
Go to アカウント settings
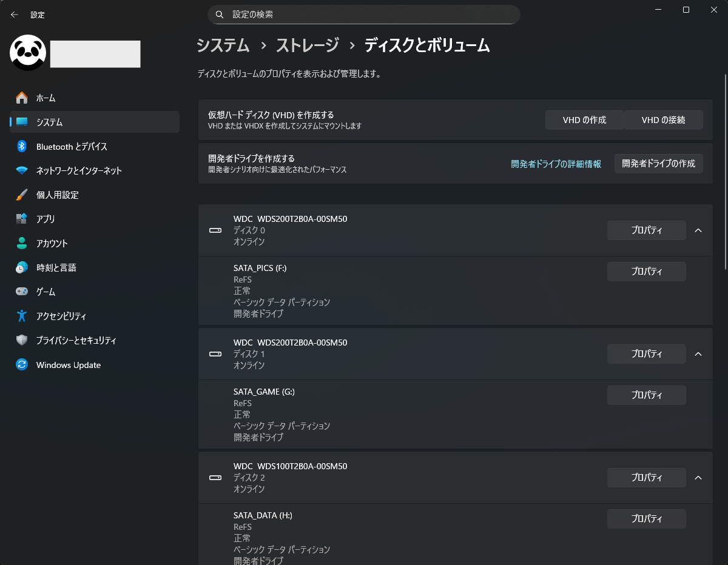point(52,244)
